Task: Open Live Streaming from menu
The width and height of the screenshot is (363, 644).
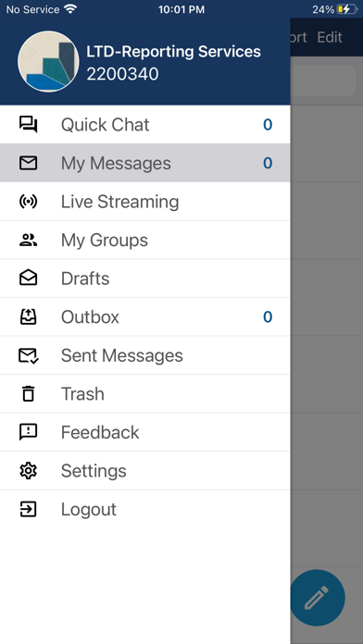Action: [x=145, y=202]
